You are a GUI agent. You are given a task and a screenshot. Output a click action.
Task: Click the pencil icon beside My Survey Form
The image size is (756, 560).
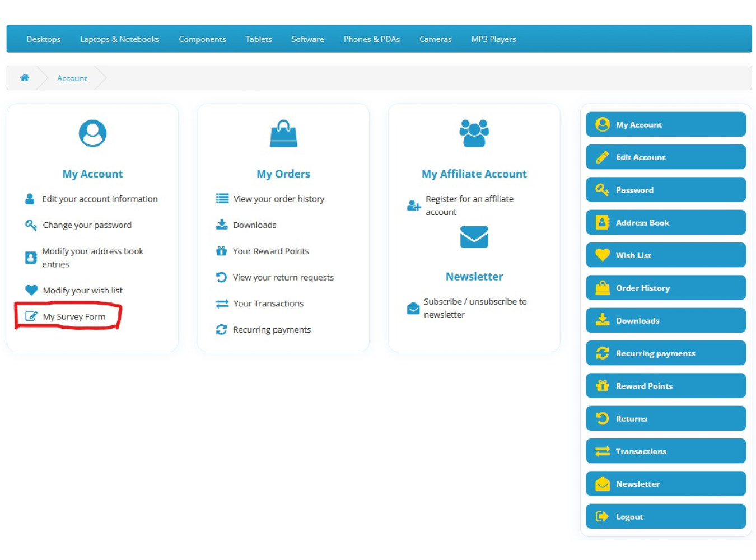[31, 316]
